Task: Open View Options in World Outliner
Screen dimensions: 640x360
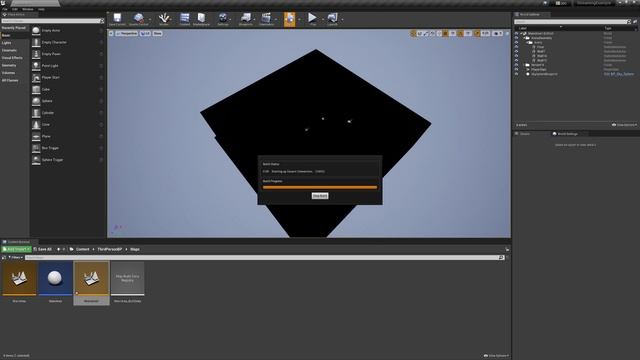Action: 624,125
